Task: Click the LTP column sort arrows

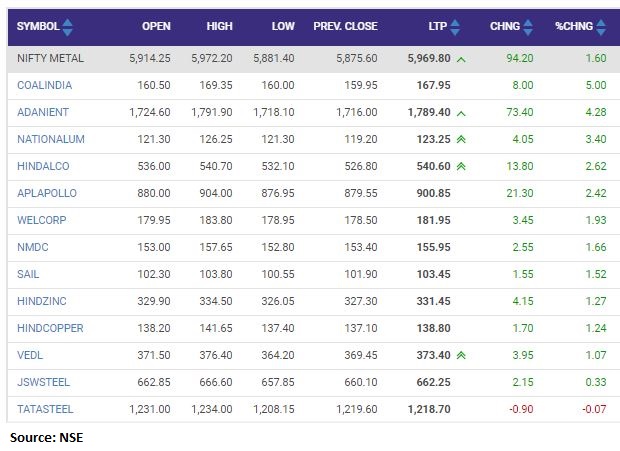Action: [x=456, y=25]
